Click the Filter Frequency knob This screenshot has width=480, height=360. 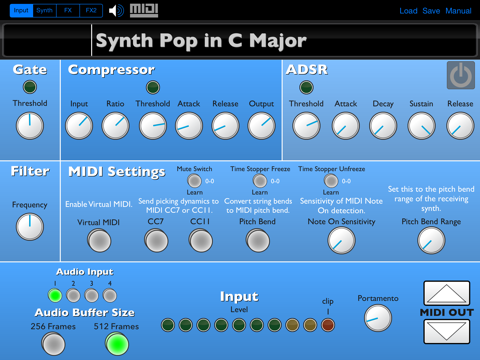30,227
